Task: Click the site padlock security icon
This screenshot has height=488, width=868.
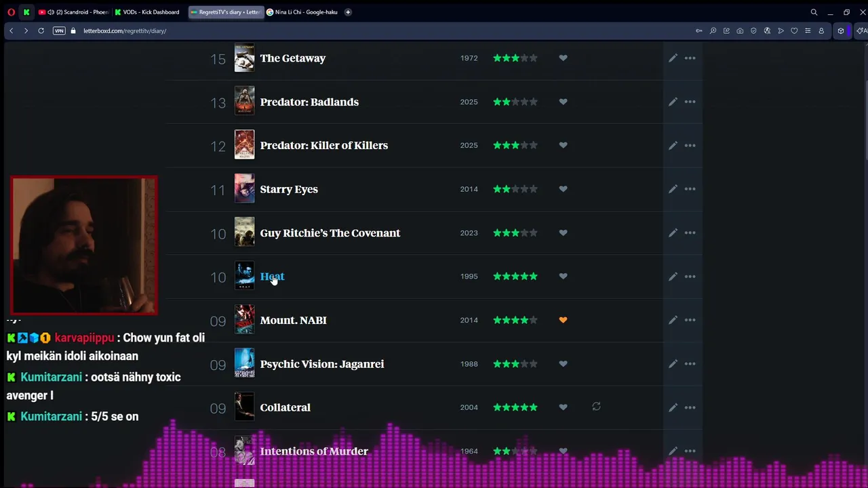Action: (x=73, y=30)
